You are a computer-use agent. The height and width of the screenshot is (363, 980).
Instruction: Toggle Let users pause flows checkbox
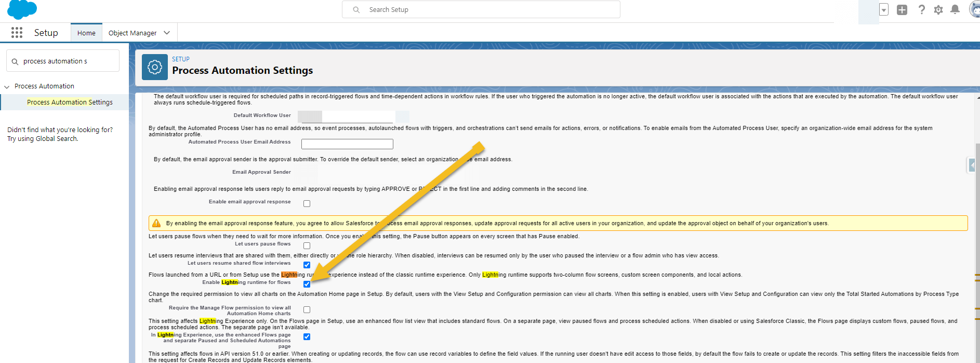pos(307,245)
